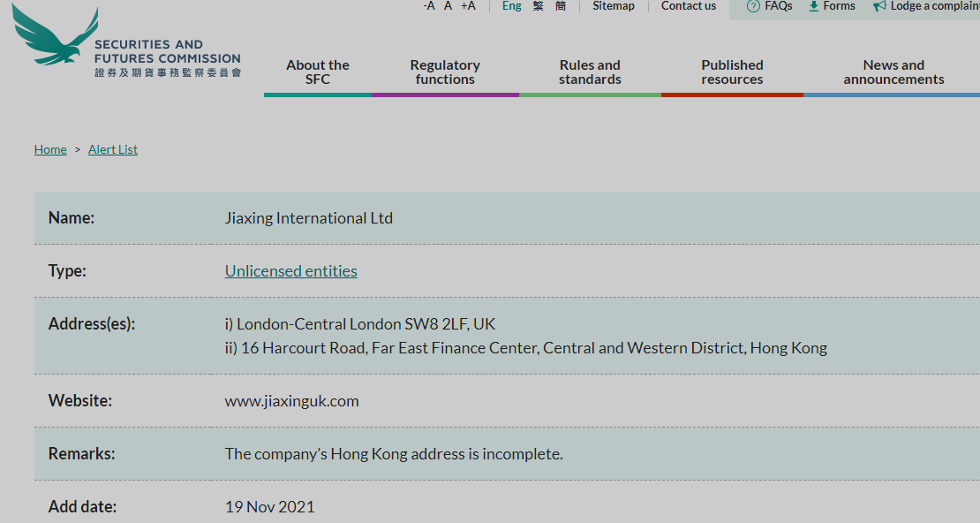Viewport: 980px width, 523px height.
Task: Decrease font size with -A
Action: pos(429,5)
